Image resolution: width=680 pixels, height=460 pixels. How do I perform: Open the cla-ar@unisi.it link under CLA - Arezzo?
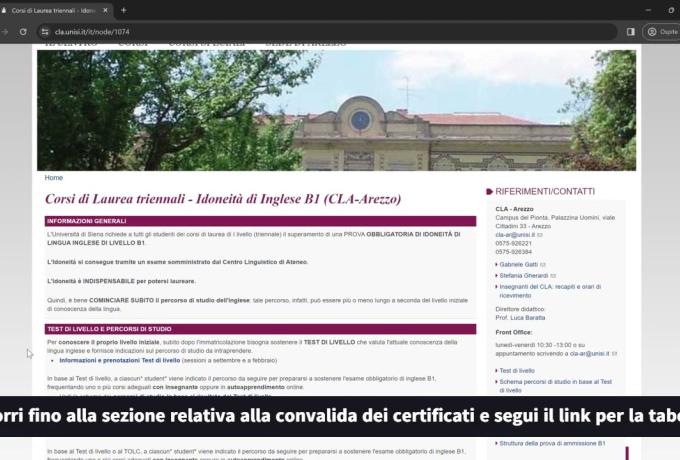click(x=515, y=235)
